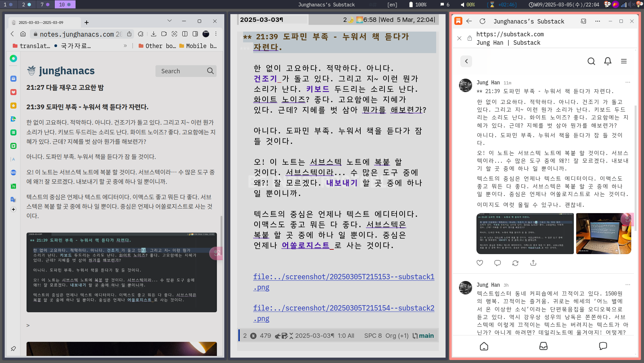
Task: Open the browser downloads icon
Action: click(153, 34)
